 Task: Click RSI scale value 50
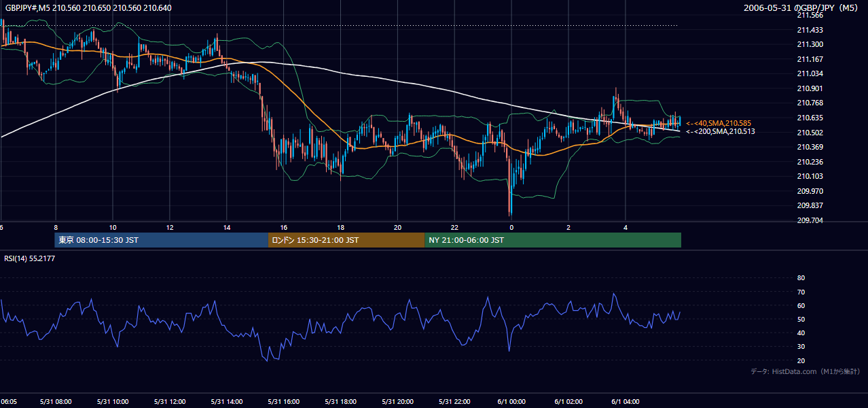801,319
